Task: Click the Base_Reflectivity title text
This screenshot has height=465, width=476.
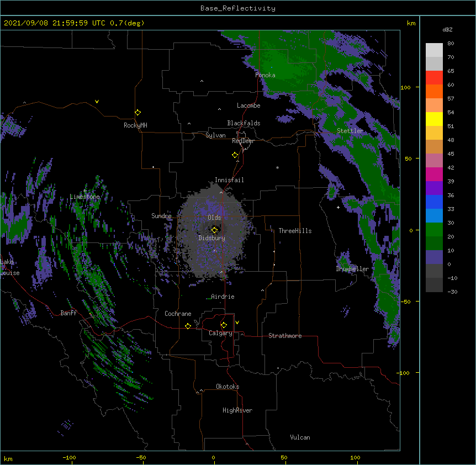Action: (x=238, y=8)
